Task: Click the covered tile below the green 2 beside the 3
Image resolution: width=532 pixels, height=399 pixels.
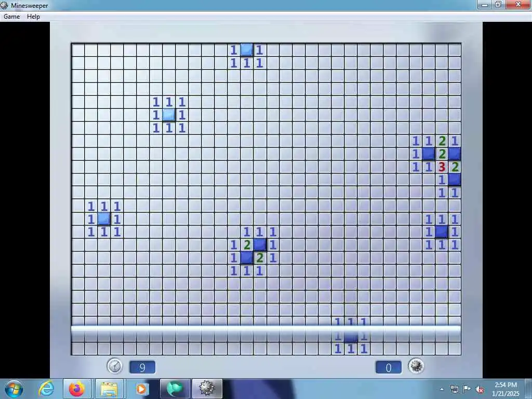Action: 455,180
